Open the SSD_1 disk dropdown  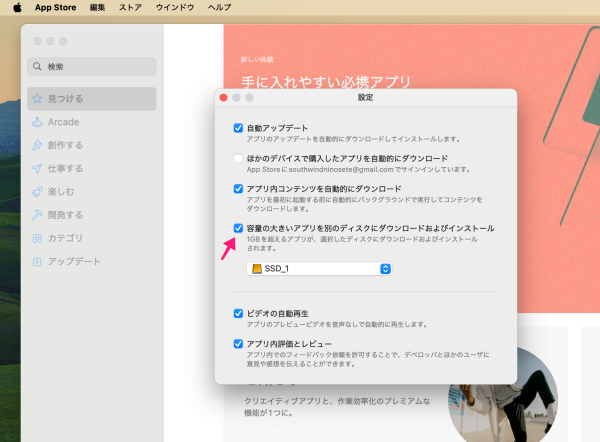pyautogui.click(x=320, y=269)
